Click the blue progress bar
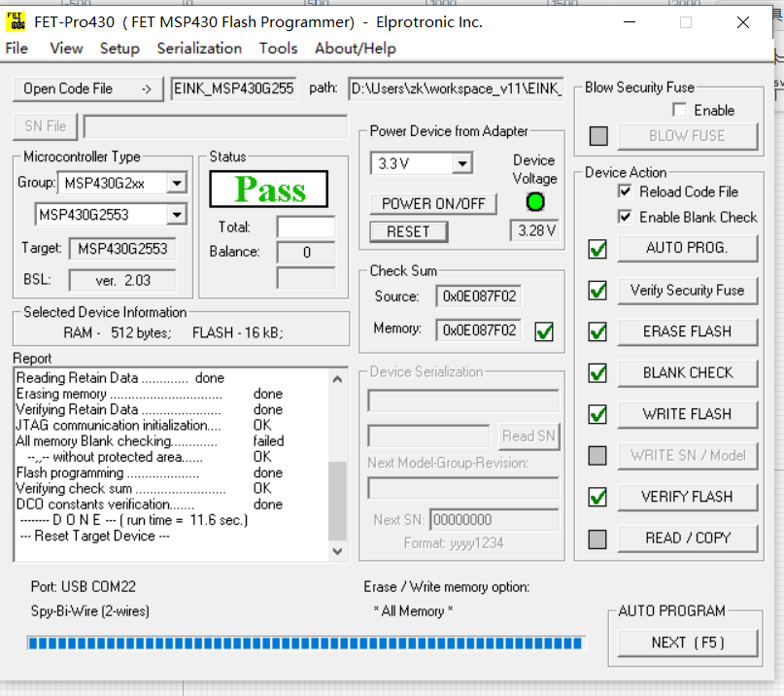Image resolution: width=784 pixels, height=696 pixels. point(306,643)
